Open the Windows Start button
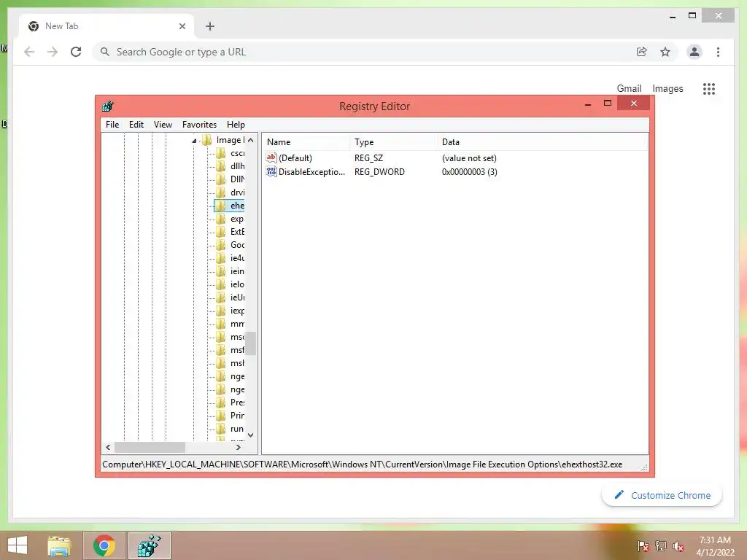Viewport: 747px width, 560px height. coord(18,545)
